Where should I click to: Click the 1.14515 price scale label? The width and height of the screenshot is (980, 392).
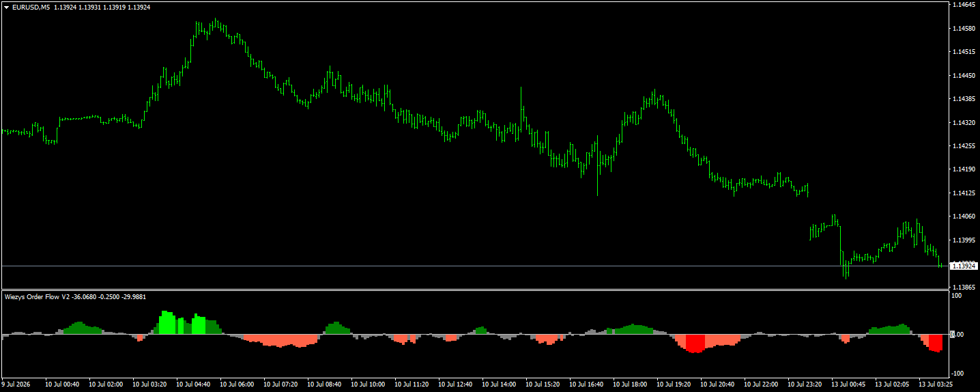963,52
